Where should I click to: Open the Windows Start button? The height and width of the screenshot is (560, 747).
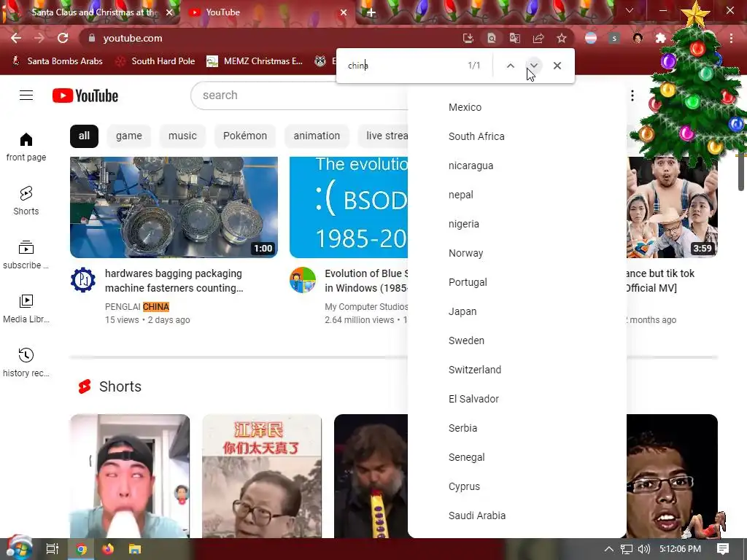19,548
